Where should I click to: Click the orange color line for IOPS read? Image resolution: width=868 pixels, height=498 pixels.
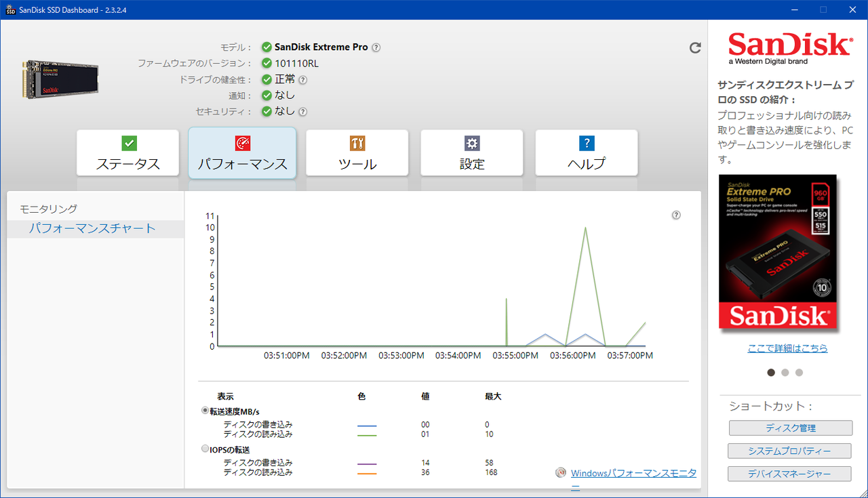(367, 474)
